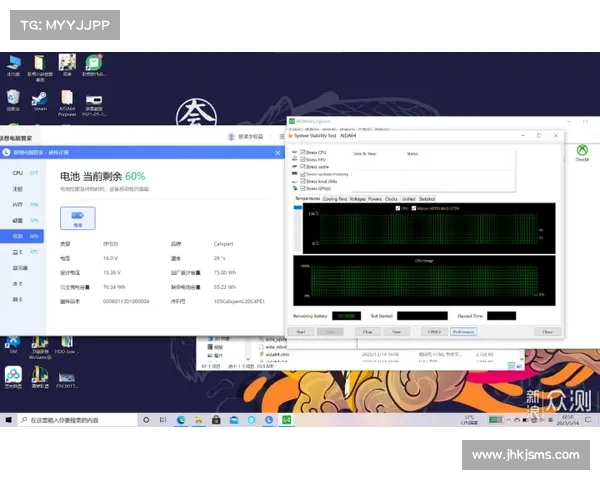The height and width of the screenshot is (480, 600).
Task: Switch to the Statistics tab
Action: 427,199
